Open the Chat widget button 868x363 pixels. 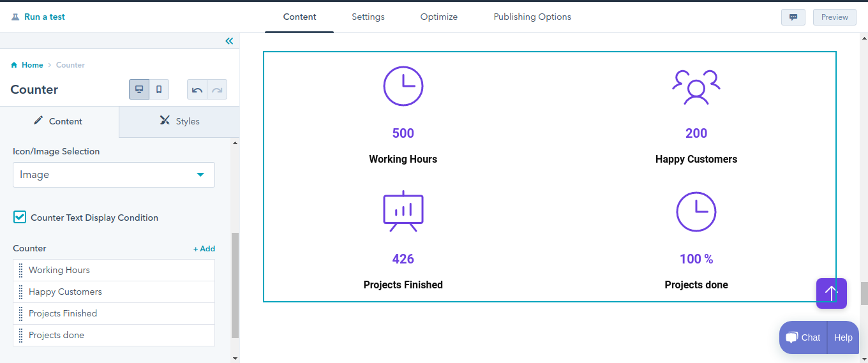[x=803, y=337]
